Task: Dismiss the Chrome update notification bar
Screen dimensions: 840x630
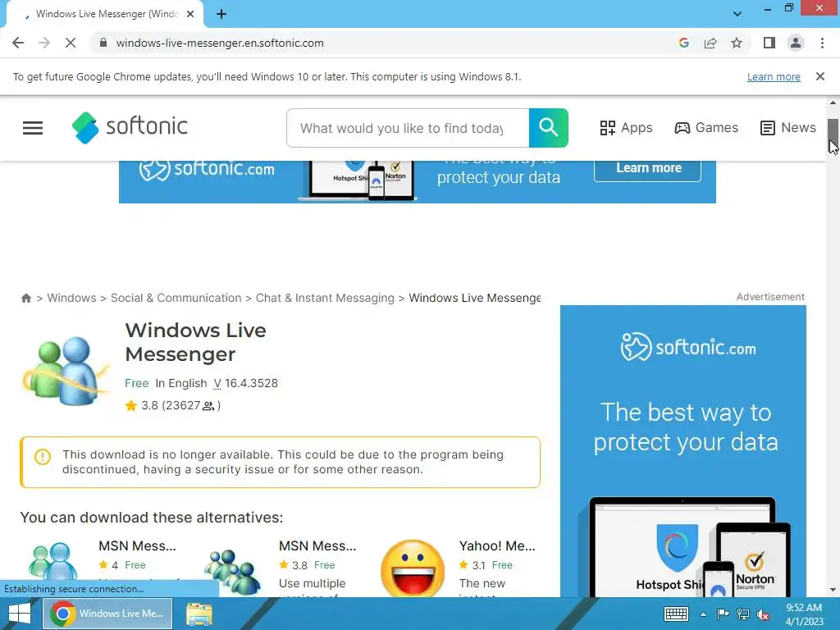Action: 819,76
